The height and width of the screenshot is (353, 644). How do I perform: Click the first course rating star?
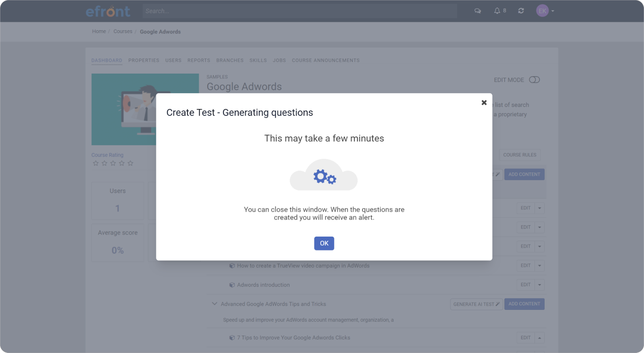[x=96, y=163]
